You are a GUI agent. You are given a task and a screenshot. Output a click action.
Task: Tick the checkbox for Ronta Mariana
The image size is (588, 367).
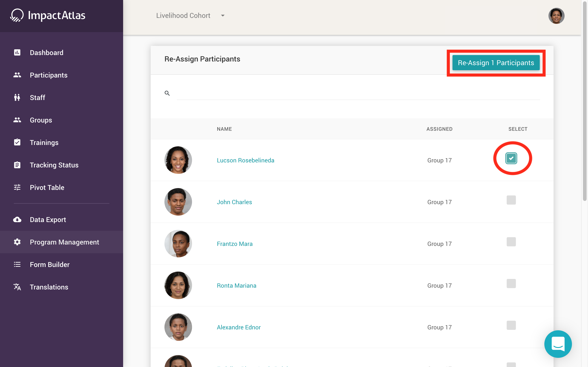[x=511, y=284]
